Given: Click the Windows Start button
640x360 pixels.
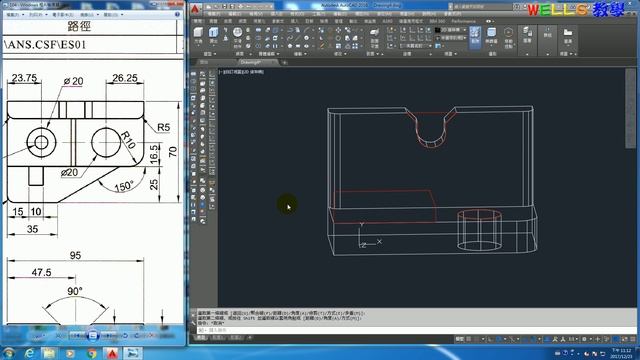Looking at the screenshot, I should 9,353.
